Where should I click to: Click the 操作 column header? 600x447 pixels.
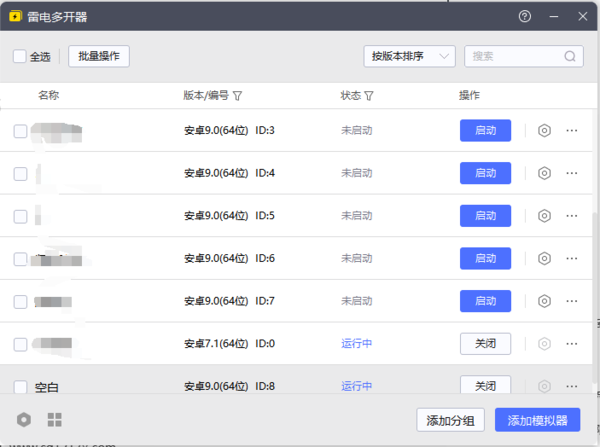pyautogui.click(x=469, y=95)
